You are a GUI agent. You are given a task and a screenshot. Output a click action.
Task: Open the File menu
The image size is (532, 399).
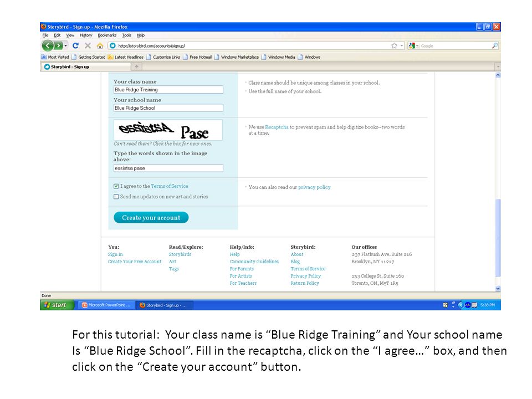pyautogui.click(x=45, y=35)
